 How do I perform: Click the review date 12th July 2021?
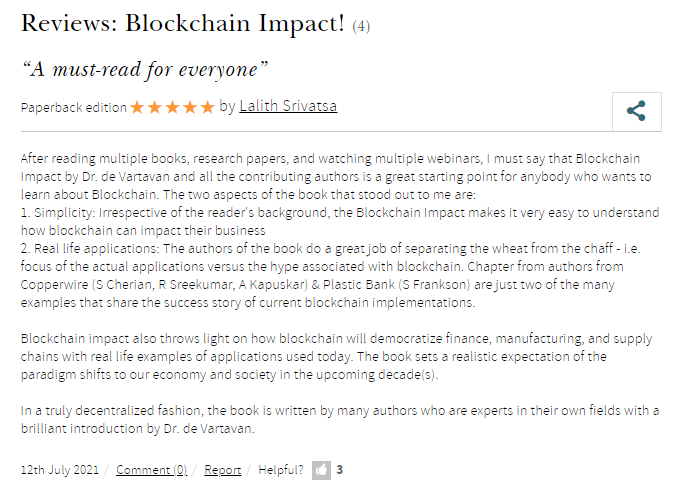[61, 469]
